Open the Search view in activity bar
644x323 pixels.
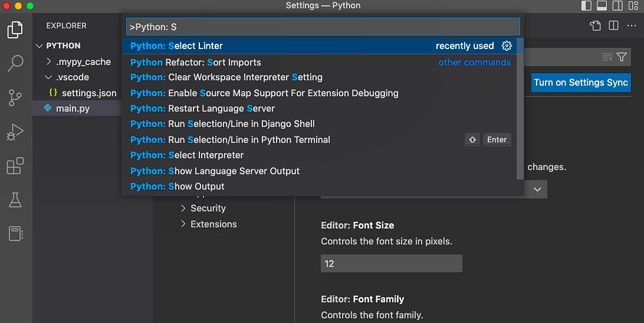(x=15, y=63)
